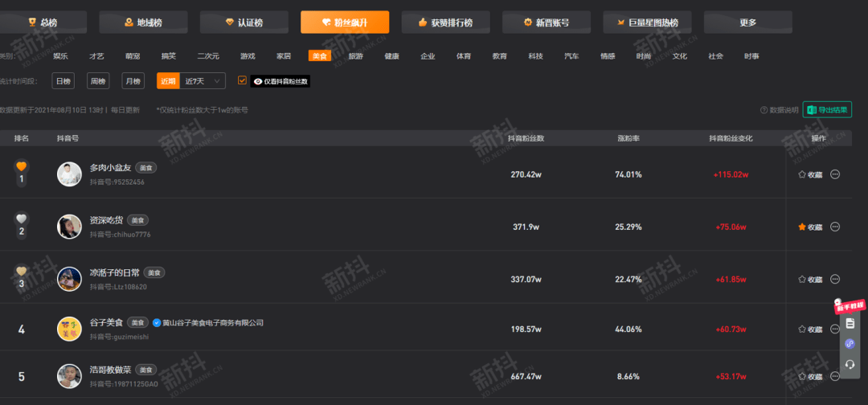Open more options for 谷子美食 row
Image resolution: width=868 pixels, height=405 pixels.
(835, 329)
